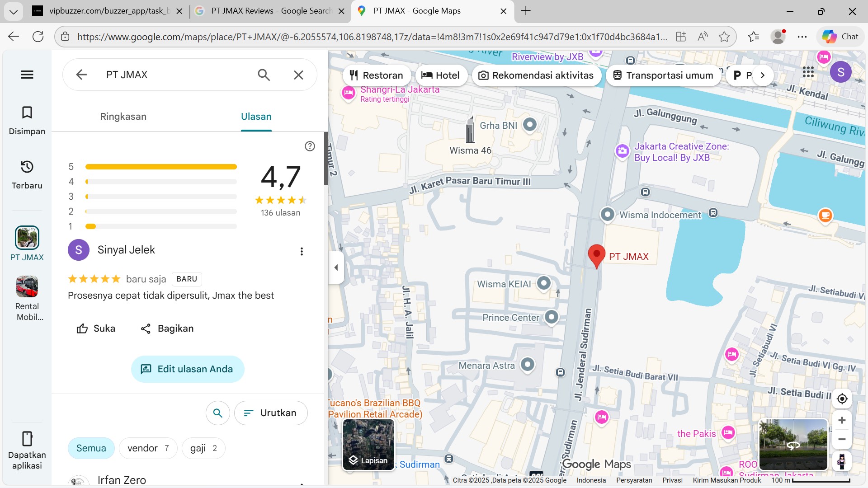Open the Google apps grid icon
868x488 pixels.
[808, 72]
